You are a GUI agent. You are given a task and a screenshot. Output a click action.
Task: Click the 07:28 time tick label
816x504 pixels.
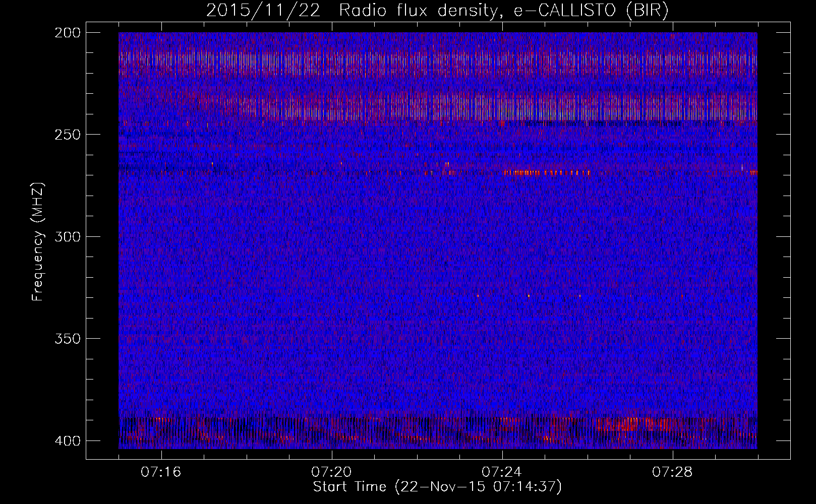(x=673, y=472)
